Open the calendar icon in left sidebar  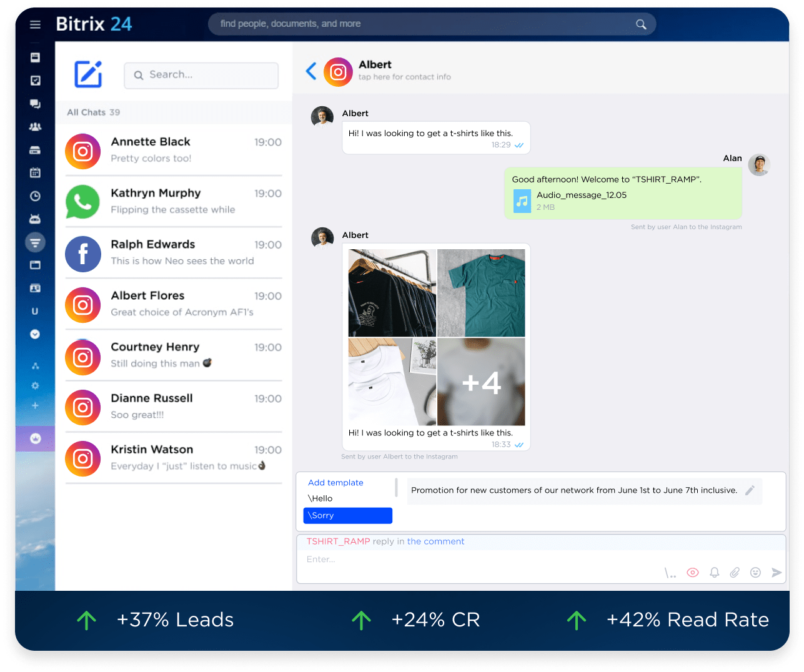pos(35,172)
